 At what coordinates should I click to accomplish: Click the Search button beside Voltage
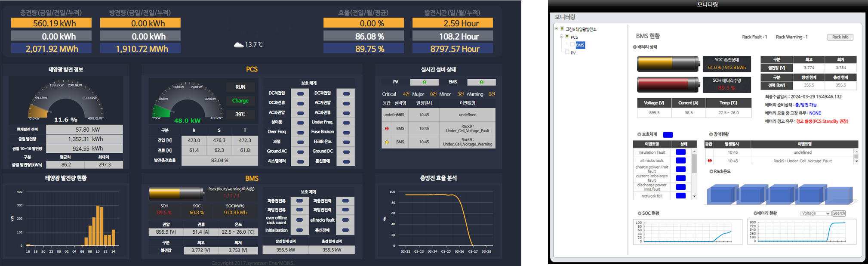tap(839, 213)
